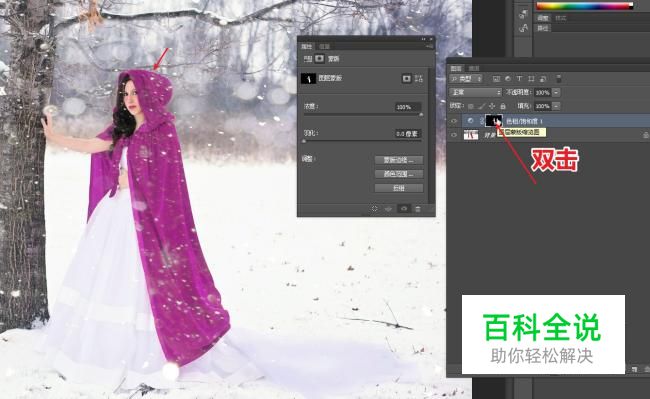The height and width of the screenshot is (399, 650).
Task: Open the upper collapsed panel icon in dock strip
Action: (523, 15)
